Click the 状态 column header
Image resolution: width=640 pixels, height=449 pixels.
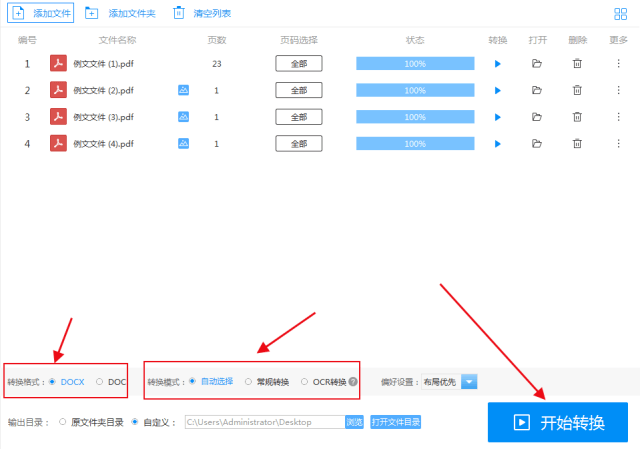click(x=415, y=40)
